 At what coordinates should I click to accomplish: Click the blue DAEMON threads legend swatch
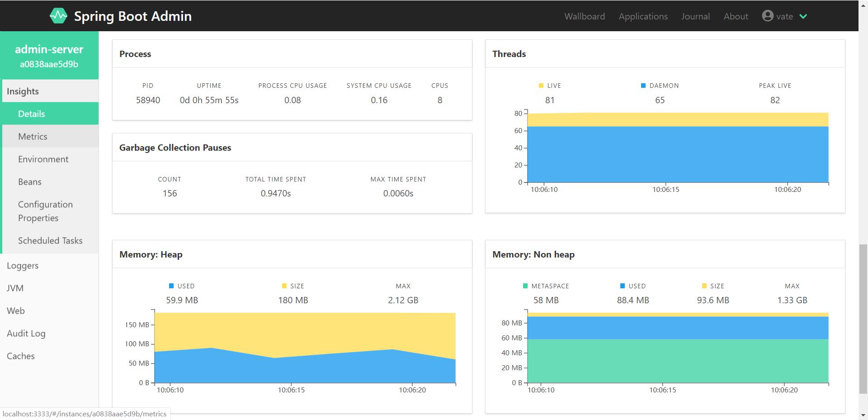click(643, 86)
